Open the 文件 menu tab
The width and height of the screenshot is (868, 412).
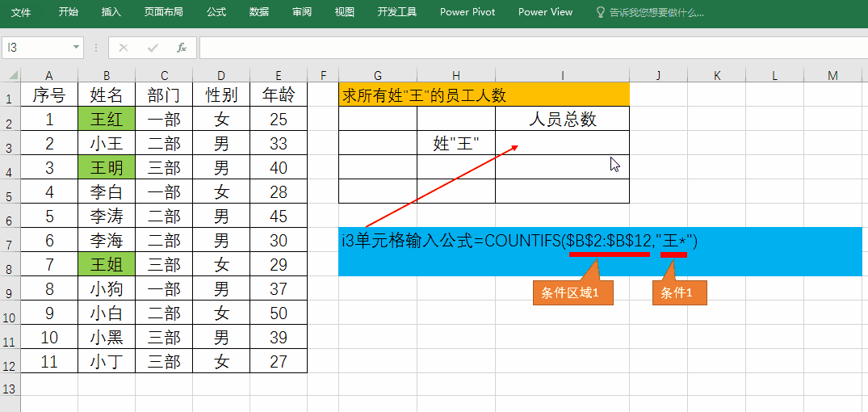(x=21, y=11)
